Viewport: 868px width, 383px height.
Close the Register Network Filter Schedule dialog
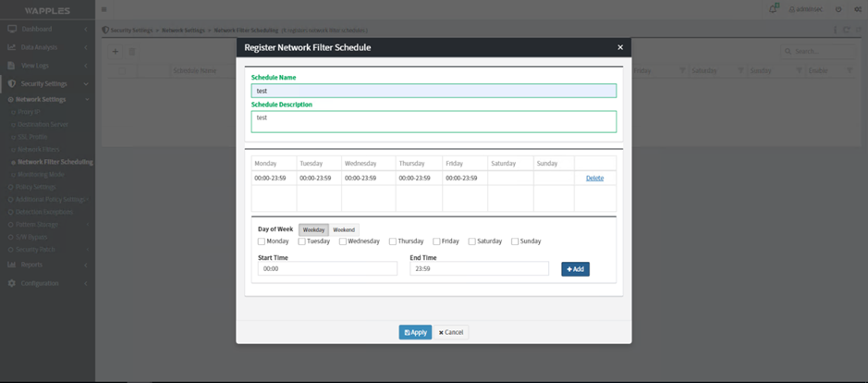point(619,47)
